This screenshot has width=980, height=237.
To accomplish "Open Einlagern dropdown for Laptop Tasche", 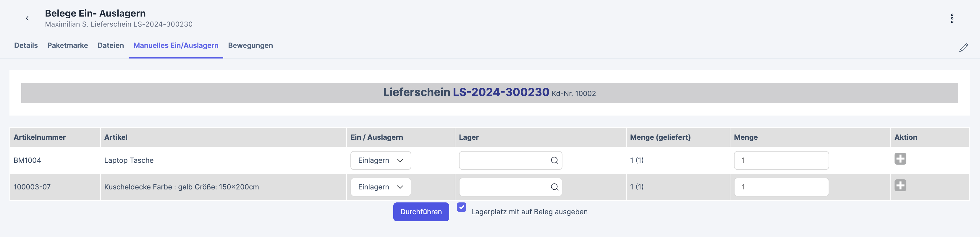I will click(x=380, y=160).
